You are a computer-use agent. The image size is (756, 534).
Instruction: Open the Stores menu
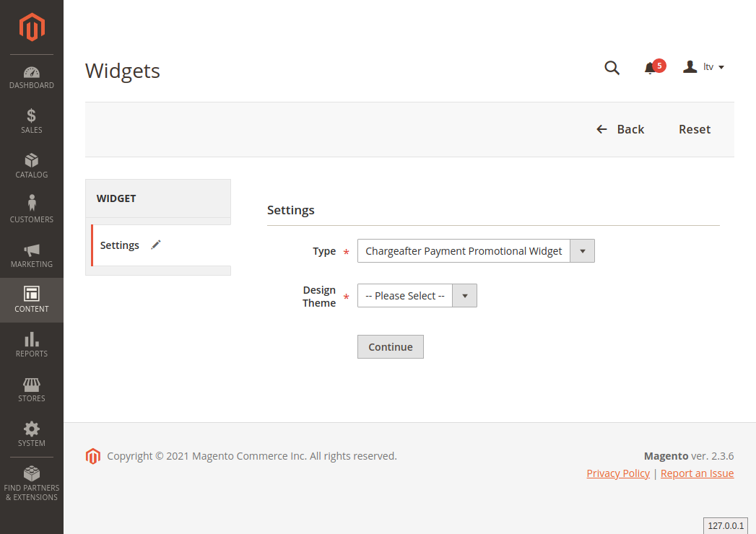click(32, 390)
